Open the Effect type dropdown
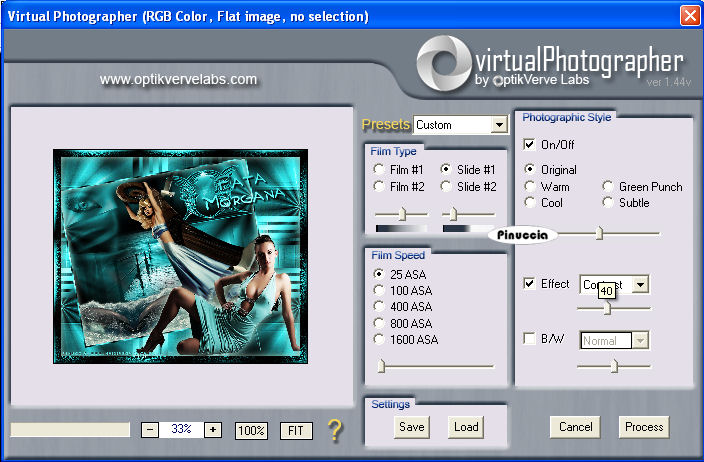Screen dimensions: 704x462 [x=640, y=284]
